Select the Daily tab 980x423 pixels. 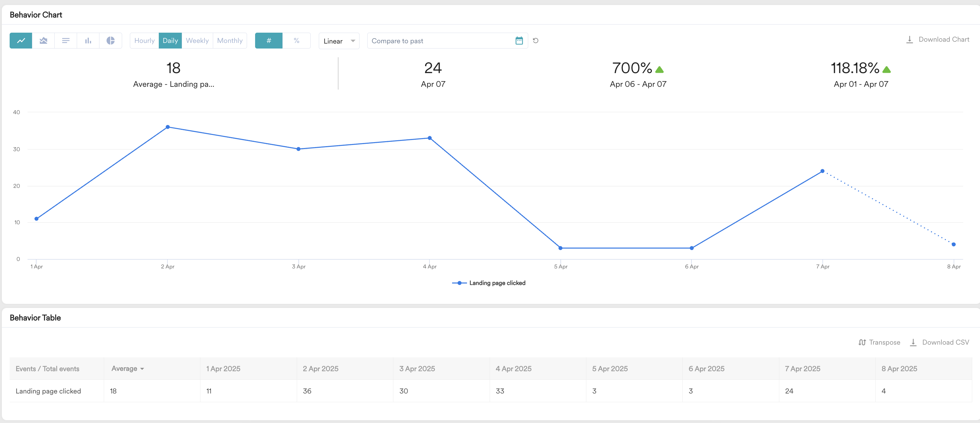click(170, 40)
